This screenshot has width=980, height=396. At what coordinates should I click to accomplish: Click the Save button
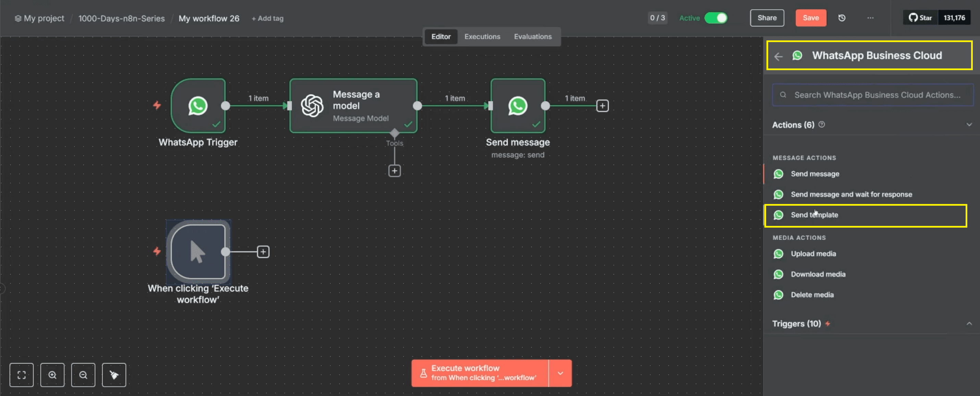(x=811, y=18)
